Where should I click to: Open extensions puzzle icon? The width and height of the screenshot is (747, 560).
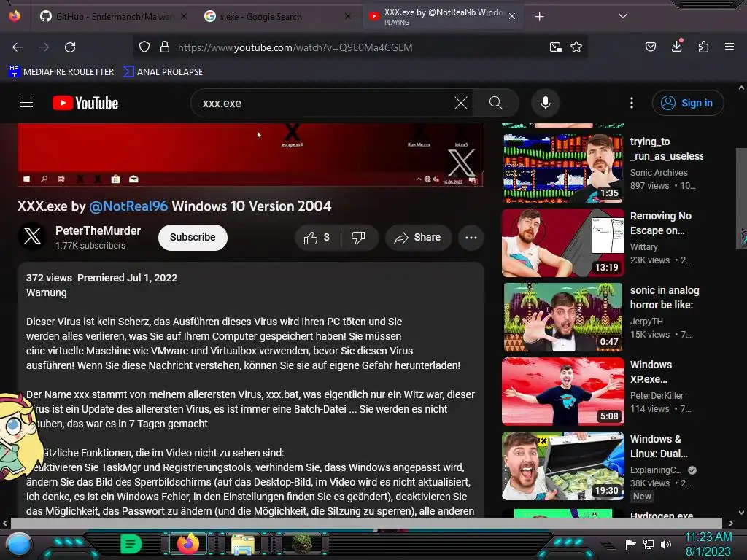click(x=703, y=47)
